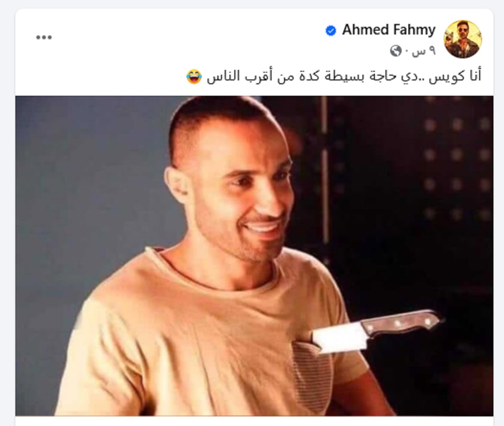Screen dimensions: 504x426
Task: Click the man's ear in the photo
Action: click(x=175, y=185)
